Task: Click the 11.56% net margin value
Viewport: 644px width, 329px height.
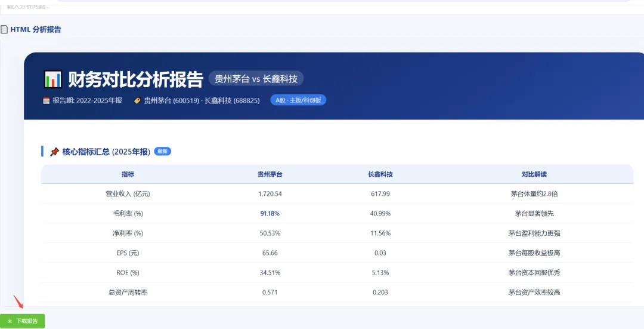Action: tap(380, 233)
